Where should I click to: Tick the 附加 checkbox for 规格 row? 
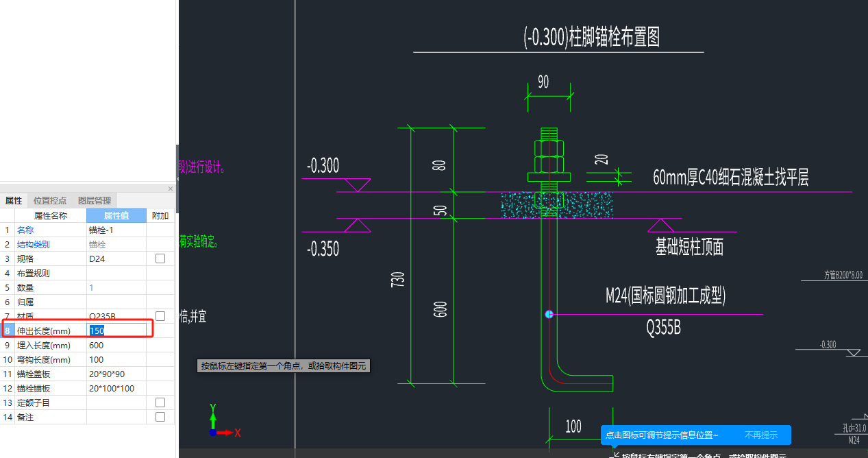pyautogui.click(x=160, y=258)
